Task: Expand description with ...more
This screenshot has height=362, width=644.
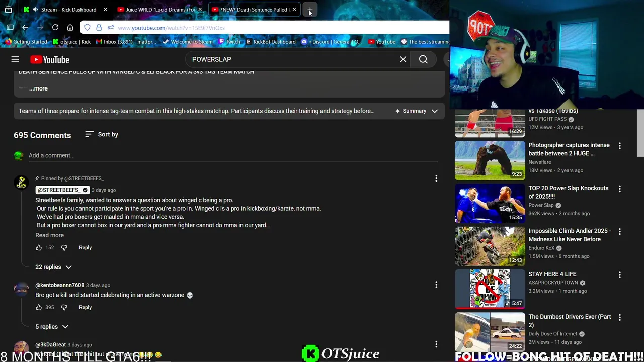Action: [38, 88]
